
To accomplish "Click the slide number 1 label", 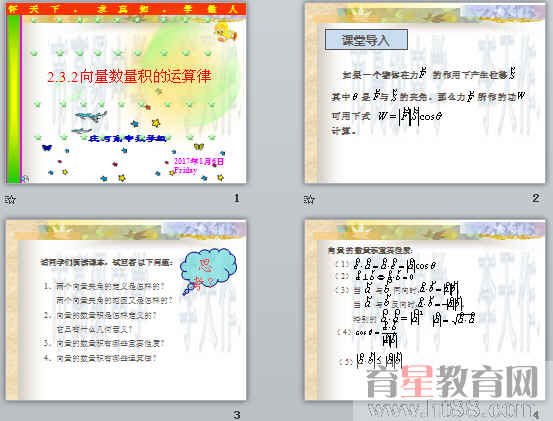I will [237, 198].
